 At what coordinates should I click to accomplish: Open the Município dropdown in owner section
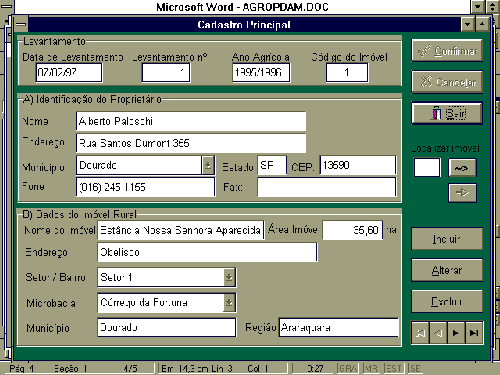(208, 165)
